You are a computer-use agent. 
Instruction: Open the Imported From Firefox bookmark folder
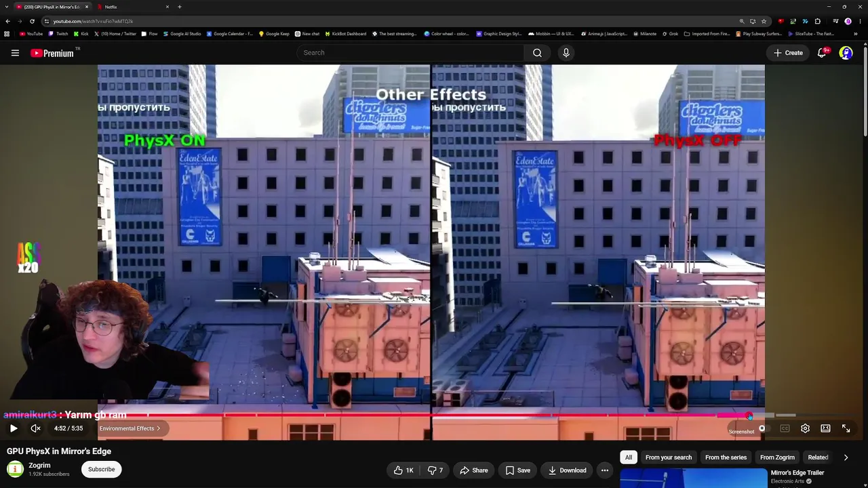tap(707, 34)
